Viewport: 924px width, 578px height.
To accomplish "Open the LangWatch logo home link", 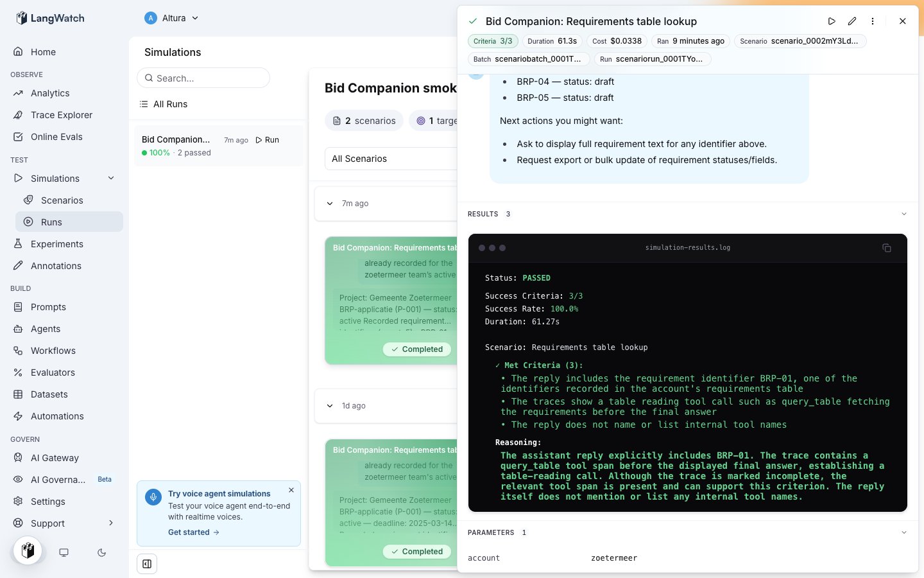I will (x=50, y=18).
